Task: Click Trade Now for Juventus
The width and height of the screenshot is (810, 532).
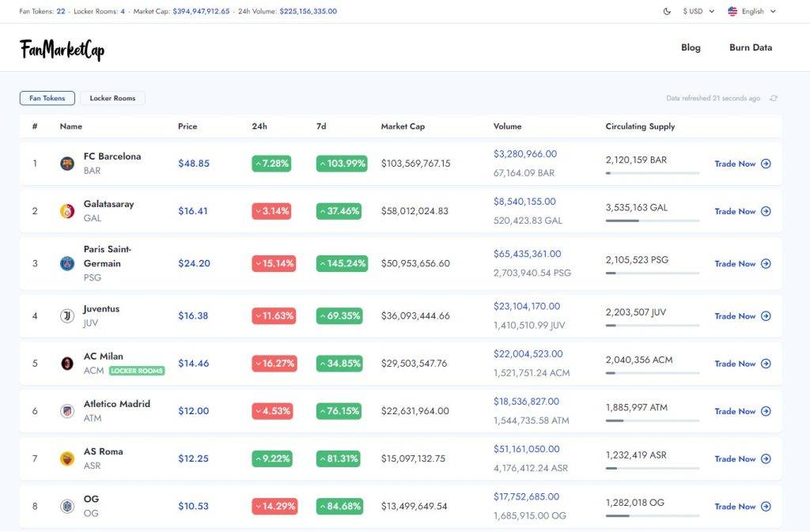Action: pos(743,315)
